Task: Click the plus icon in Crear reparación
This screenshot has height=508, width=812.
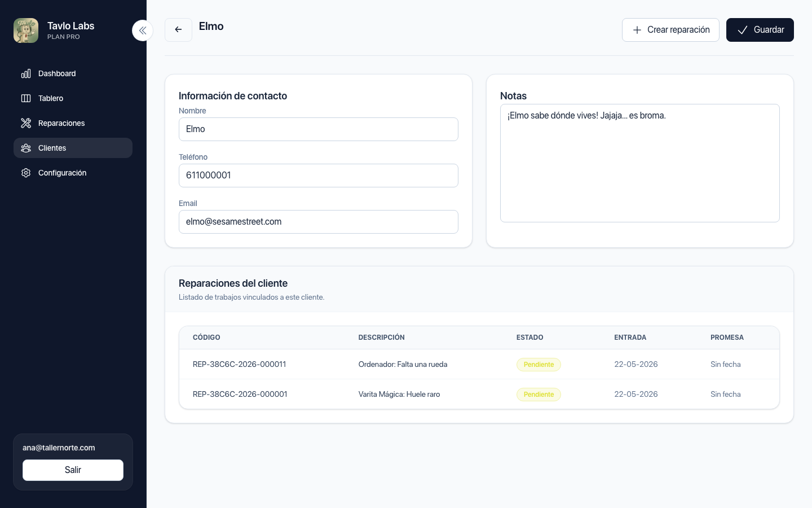Action: pos(637,30)
